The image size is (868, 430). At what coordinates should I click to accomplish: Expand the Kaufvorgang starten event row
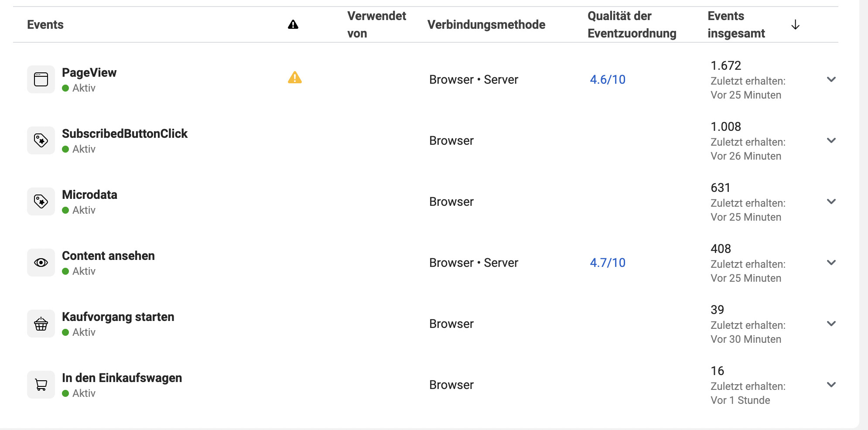click(831, 324)
